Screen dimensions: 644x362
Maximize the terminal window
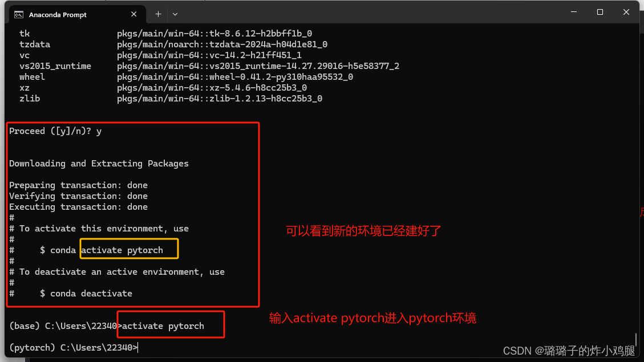pos(600,12)
